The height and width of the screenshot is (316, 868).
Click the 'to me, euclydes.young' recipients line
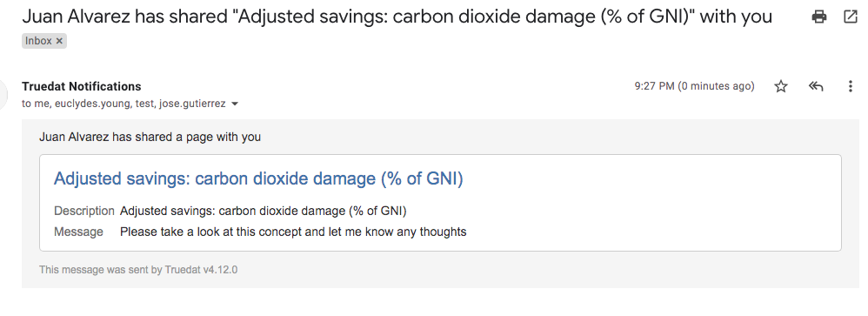click(x=124, y=104)
